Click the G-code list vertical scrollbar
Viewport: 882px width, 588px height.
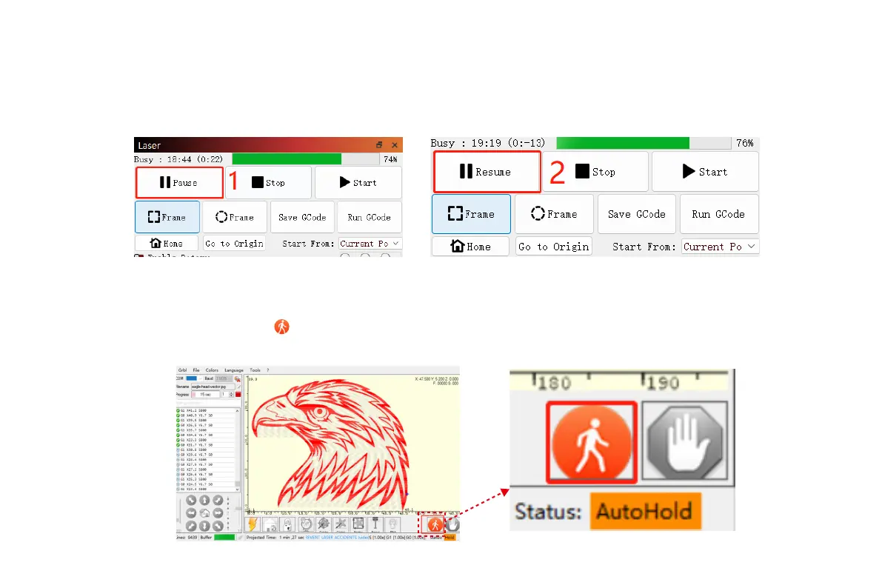(x=238, y=450)
